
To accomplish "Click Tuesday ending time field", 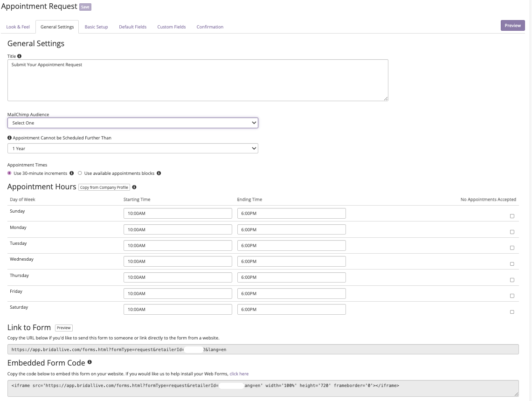I will [291, 245].
